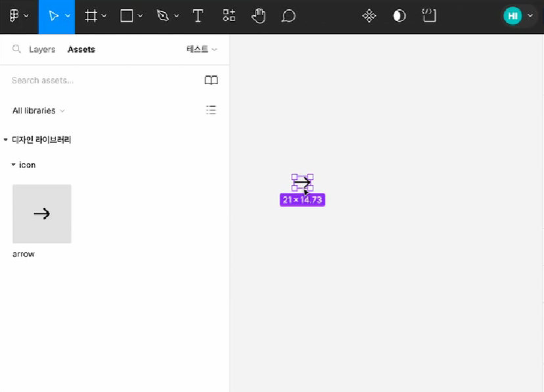Viewport: 544px width, 392px height.
Task: Select the Move tool
Action: click(53, 16)
